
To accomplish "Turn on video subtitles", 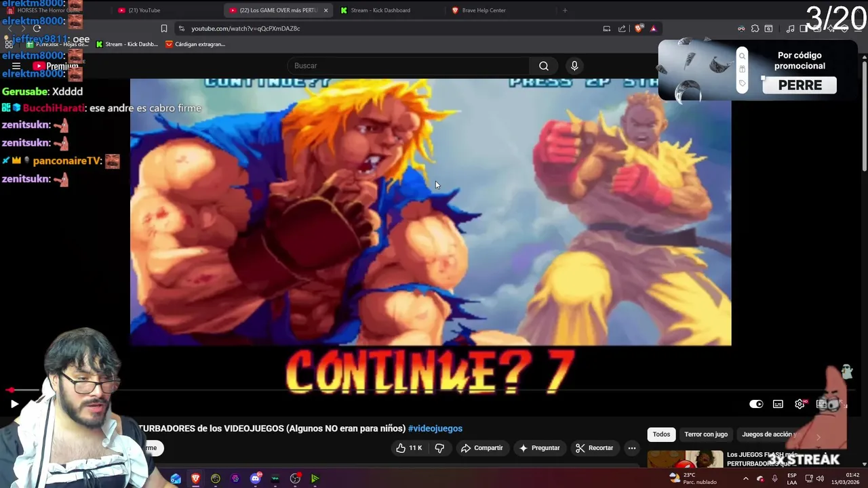I will (778, 404).
